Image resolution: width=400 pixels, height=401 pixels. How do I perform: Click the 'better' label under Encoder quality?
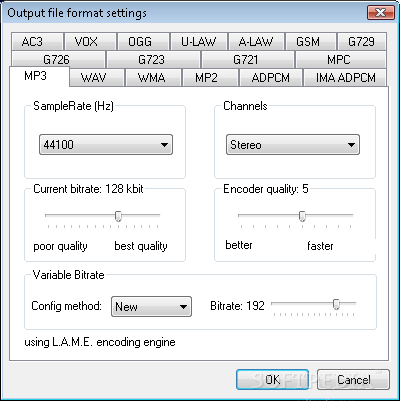click(x=239, y=245)
